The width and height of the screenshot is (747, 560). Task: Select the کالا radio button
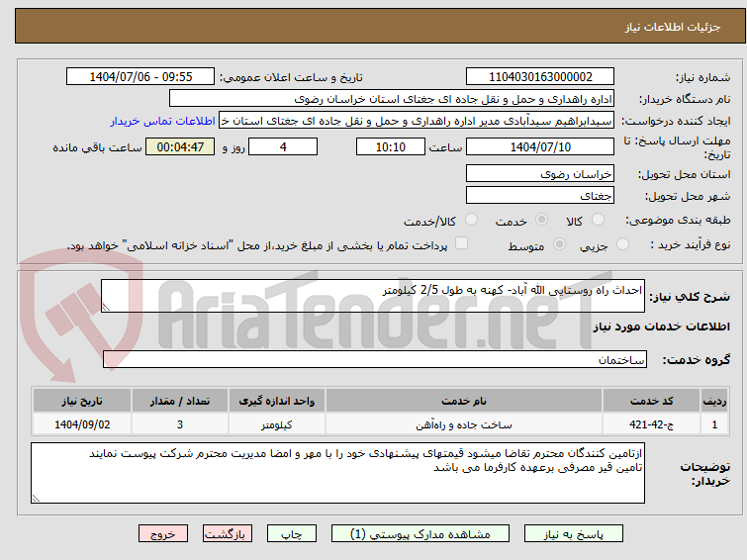pyautogui.click(x=598, y=220)
